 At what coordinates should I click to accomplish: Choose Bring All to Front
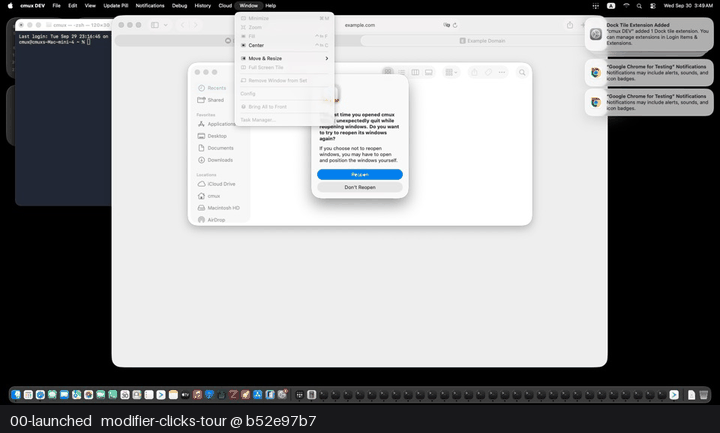click(285, 107)
